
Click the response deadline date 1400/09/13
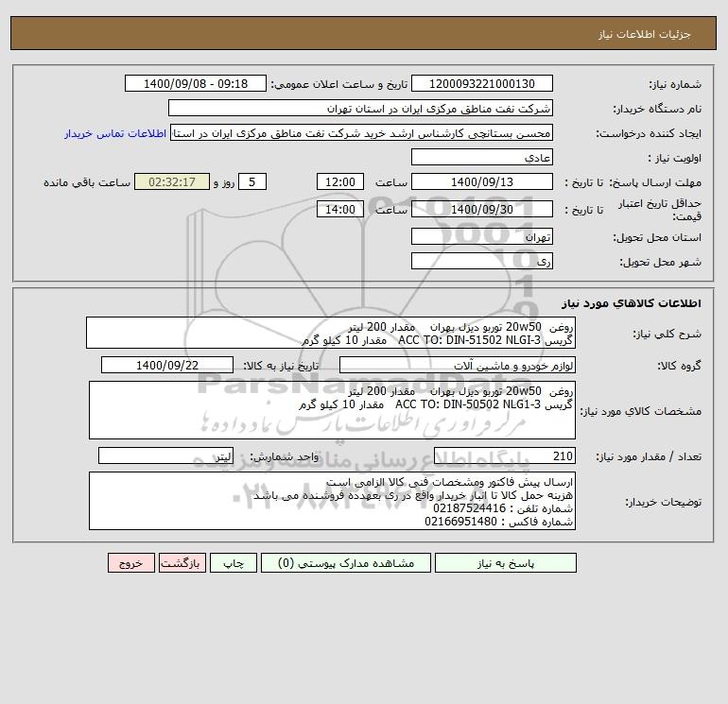[x=482, y=182]
